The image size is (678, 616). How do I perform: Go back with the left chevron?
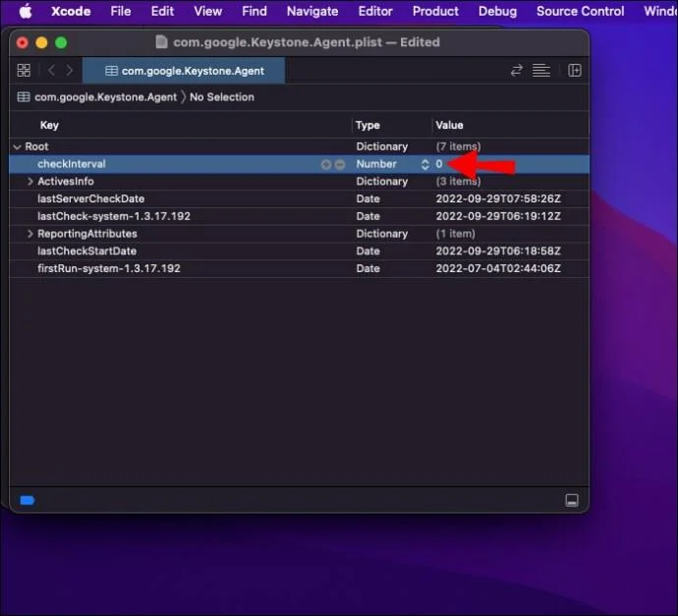(x=51, y=71)
